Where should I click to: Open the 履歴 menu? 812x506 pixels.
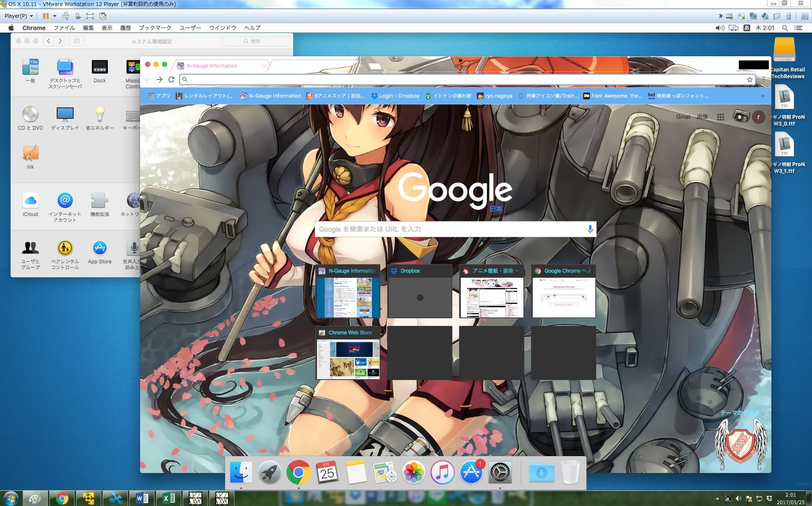click(x=126, y=28)
